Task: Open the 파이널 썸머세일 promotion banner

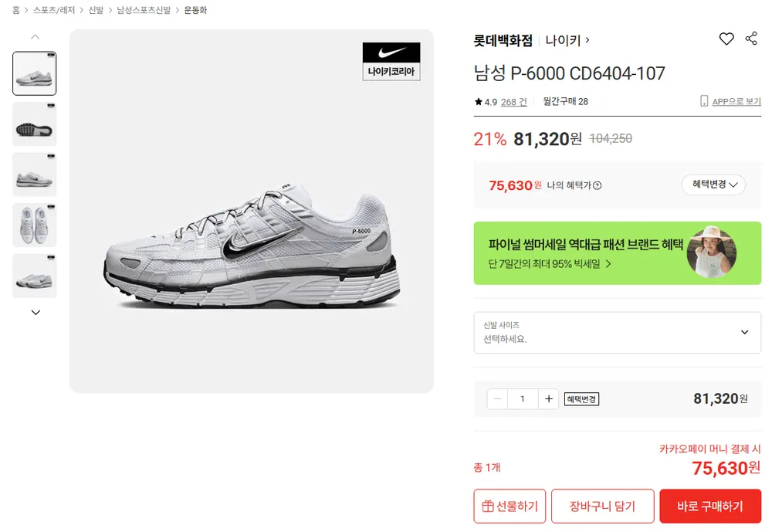Action: [x=618, y=253]
